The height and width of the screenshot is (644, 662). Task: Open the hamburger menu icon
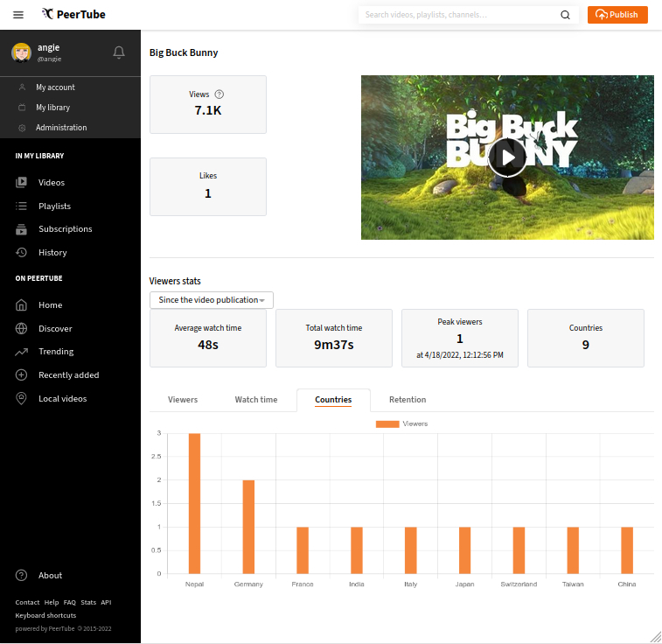18,15
